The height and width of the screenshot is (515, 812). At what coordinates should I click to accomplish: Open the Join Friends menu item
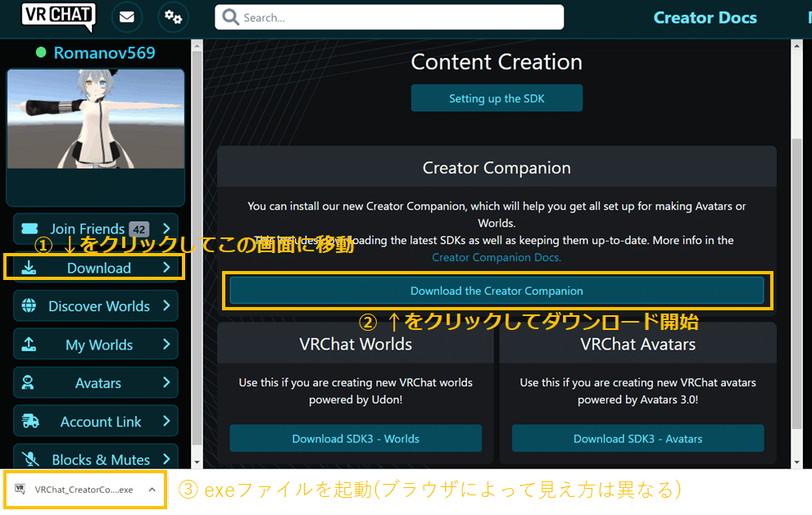96,228
